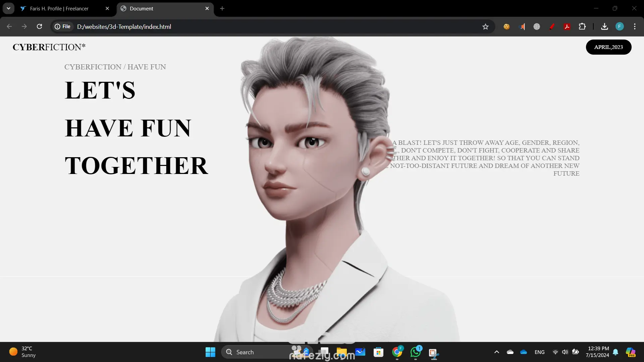
Task: Open the Extensions puzzle menu
Action: pos(582,27)
